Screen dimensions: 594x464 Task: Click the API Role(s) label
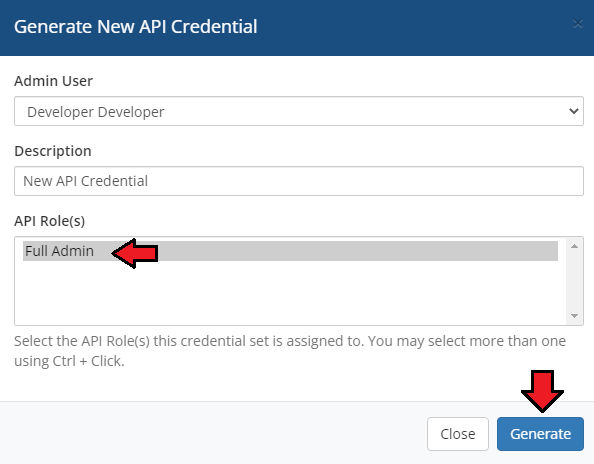pyautogui.click(x=50, y=221)
